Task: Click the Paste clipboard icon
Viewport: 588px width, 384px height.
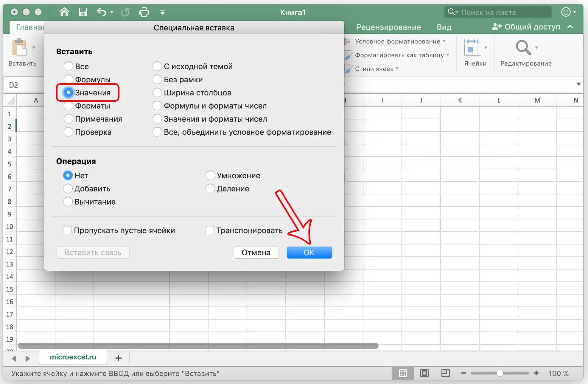Action: (19, 47)
